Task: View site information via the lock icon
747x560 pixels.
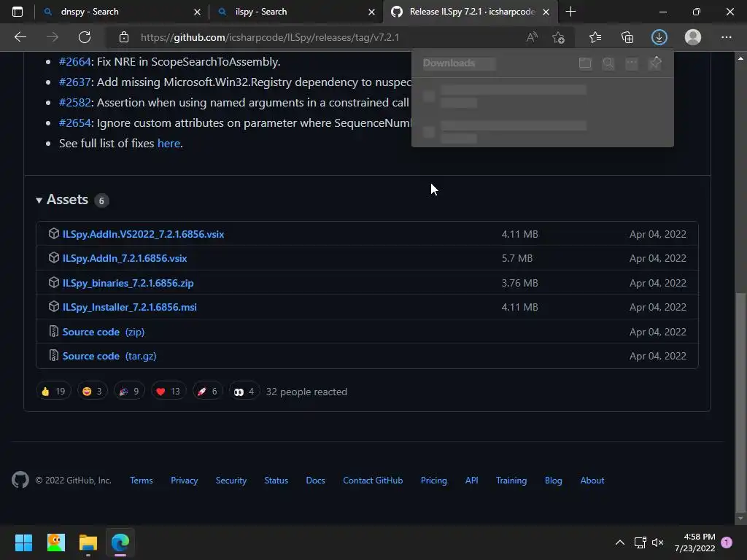Action: point(124,37)
